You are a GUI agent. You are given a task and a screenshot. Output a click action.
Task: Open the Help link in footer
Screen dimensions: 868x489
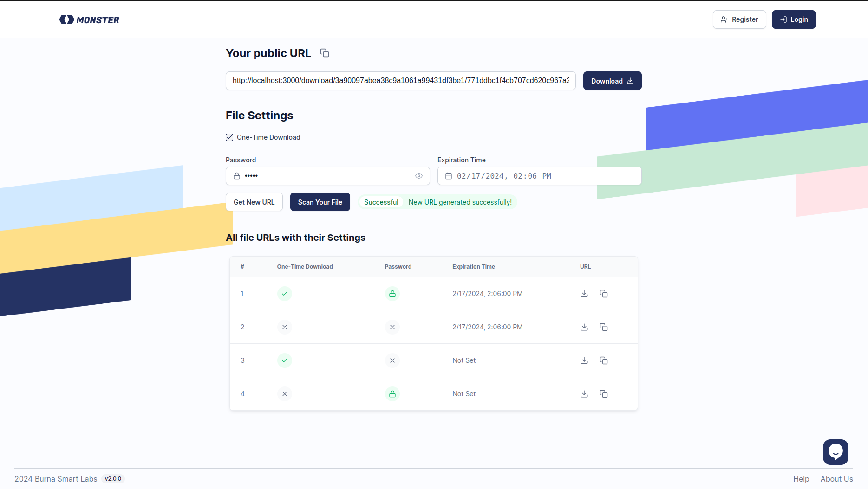801,479
